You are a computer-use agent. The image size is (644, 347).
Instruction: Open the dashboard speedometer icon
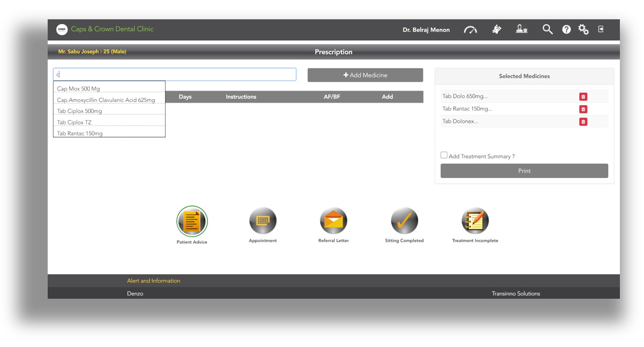click(470, 30)
